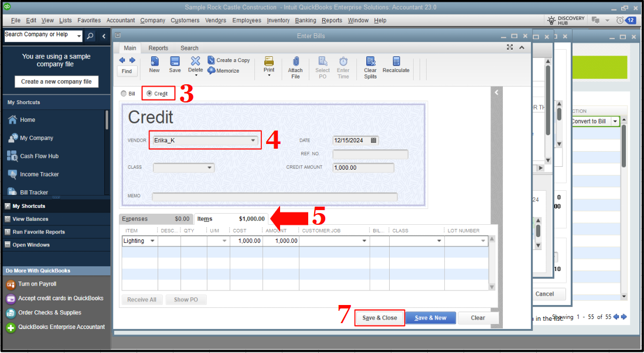Open the Vendors menu
644x353 pixels.
[216, 20]
